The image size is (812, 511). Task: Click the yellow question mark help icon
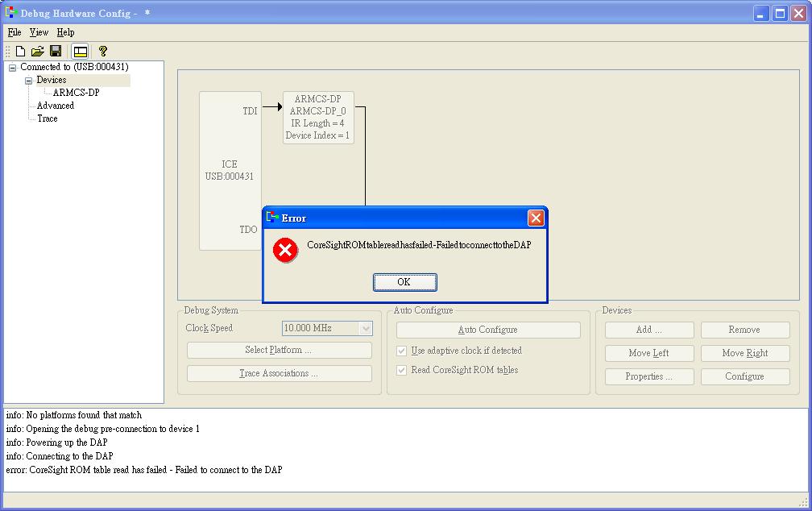pos(102,51)
